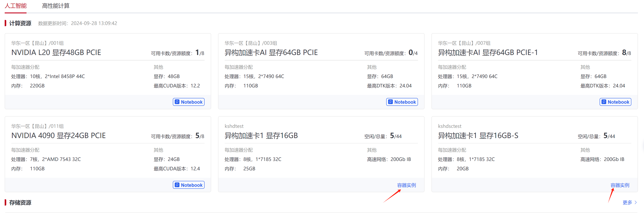Screen dimensions: 644x213
Task: Open Notebook button text for NVIDIA L20
Action: [x=192, y=102]
